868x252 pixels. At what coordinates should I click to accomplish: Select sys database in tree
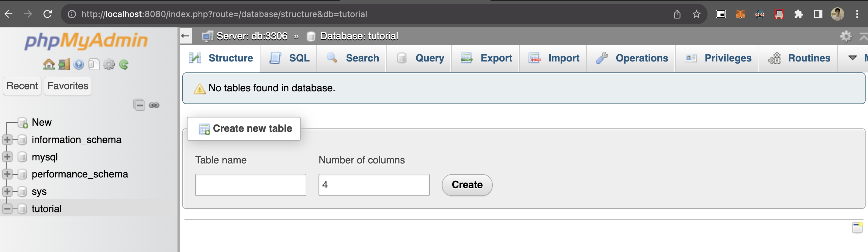coord(39,192)
